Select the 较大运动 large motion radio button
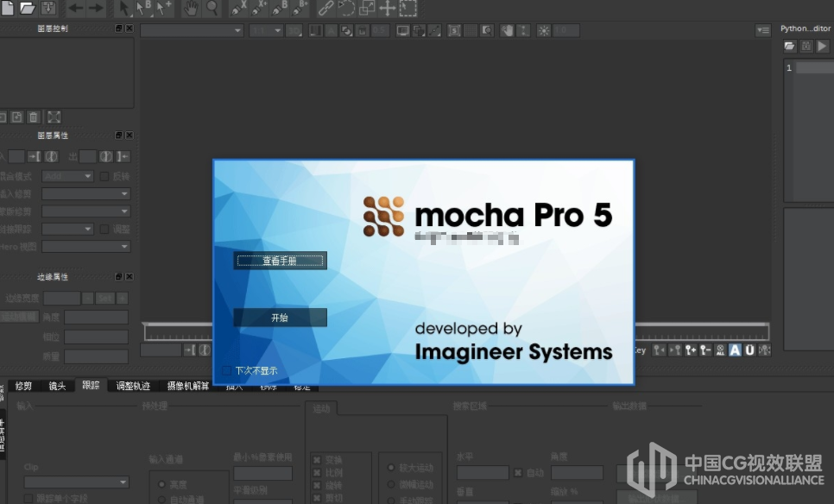The image size is (834, 504). pyautogui.click(x=391, y=468)
